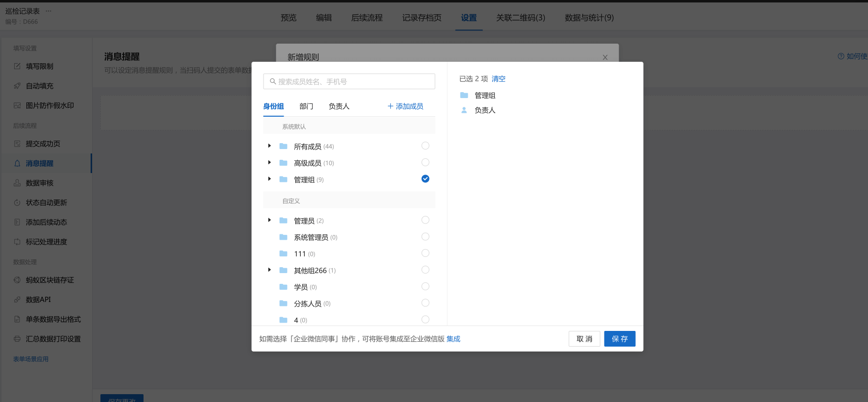
Task: Expand the 所有成员 group arrow
Action: [269, 146]
